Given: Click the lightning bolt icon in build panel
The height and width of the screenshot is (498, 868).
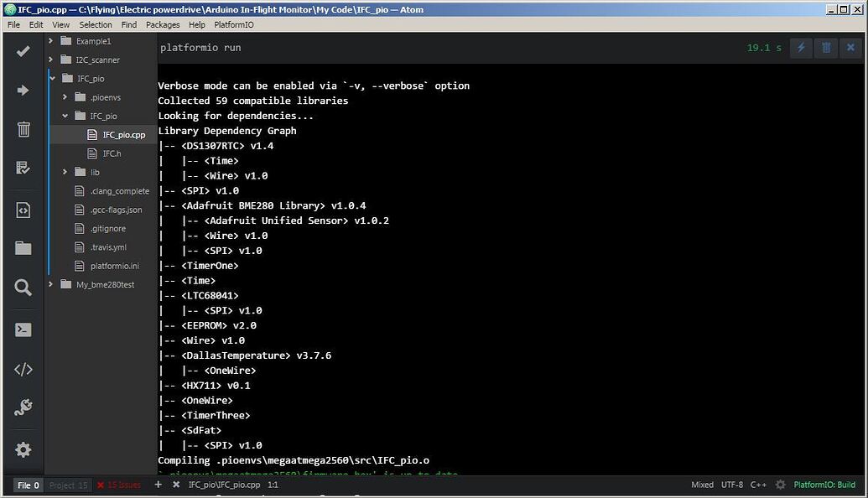Looking at the screenshot, I should 801,48.
